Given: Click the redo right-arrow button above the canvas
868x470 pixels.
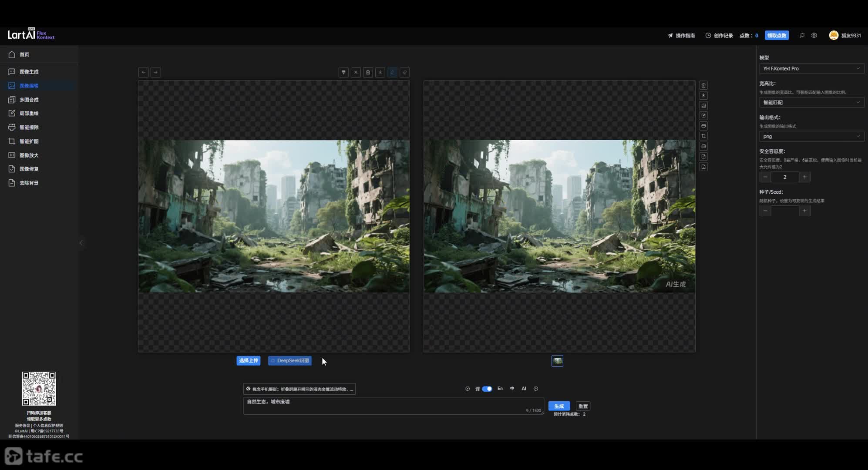Looking at the screenshot, I should tap(155, 72).
